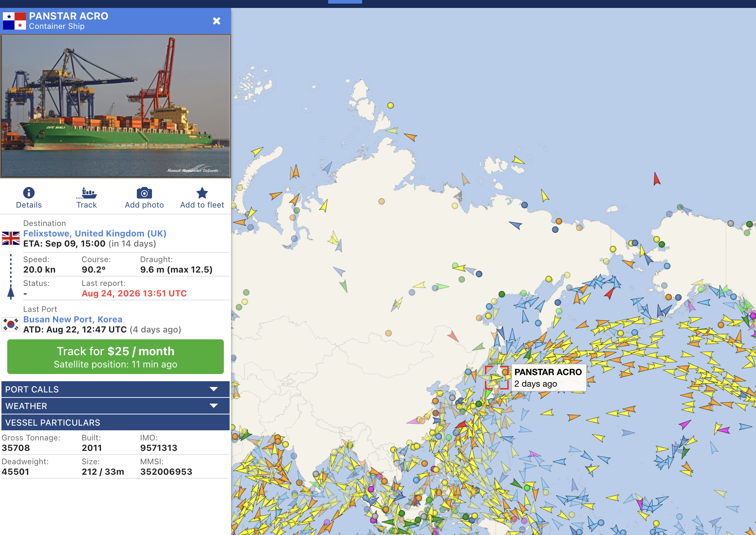Click the green Track for $25 / month button

[116, 357]
